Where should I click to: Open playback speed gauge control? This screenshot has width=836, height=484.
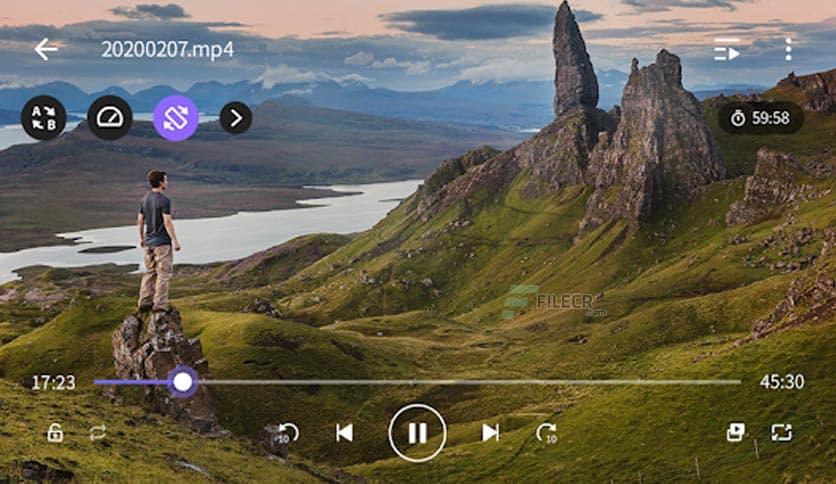click(110, 118)
